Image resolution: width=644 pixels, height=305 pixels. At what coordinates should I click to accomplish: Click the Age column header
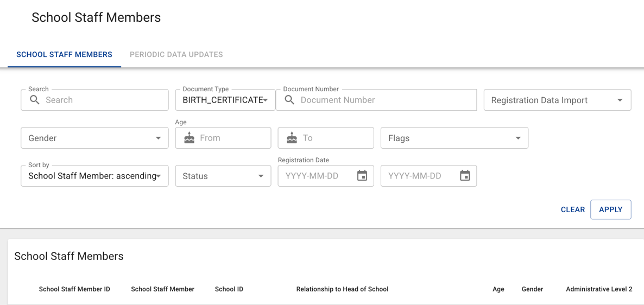click(x=498, y=289)
